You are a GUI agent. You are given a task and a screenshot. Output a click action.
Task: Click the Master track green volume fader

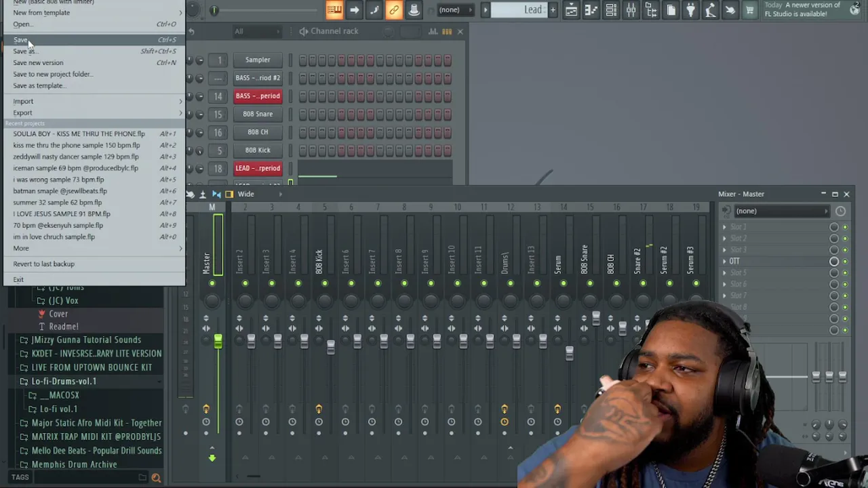coord(218,342)
